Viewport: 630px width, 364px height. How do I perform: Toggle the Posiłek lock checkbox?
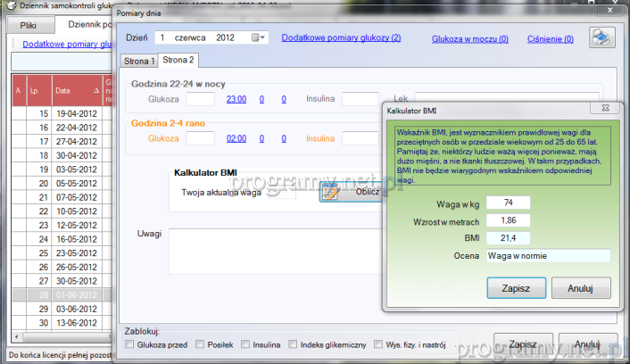tap(200, 343)
